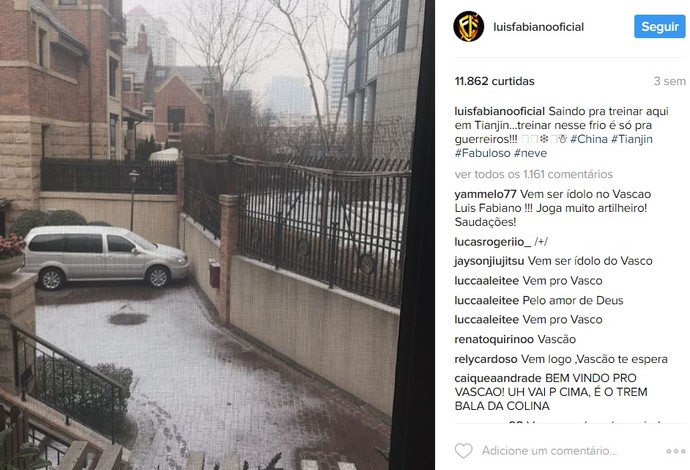690x470 pixels.
Task: Open jaysonjiujitsu commenter profile
Action: click(489, 261)
